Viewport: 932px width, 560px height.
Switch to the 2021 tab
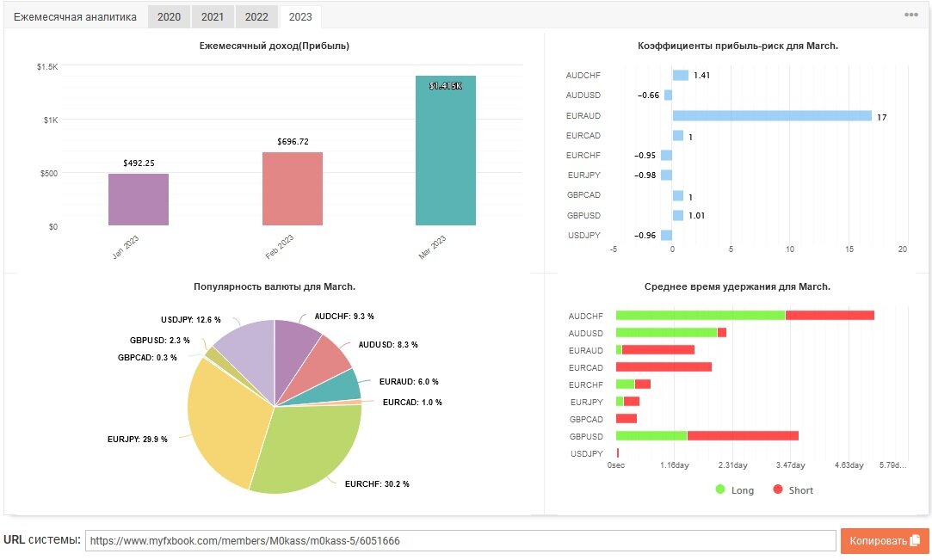pyautogui.click(x=213, y=17)
